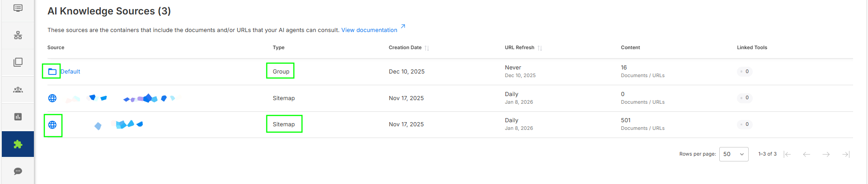Click the globe icon in the 0-documents Sitemap row
The width and height of the screenshot is (868, 184).
[52, 98]
